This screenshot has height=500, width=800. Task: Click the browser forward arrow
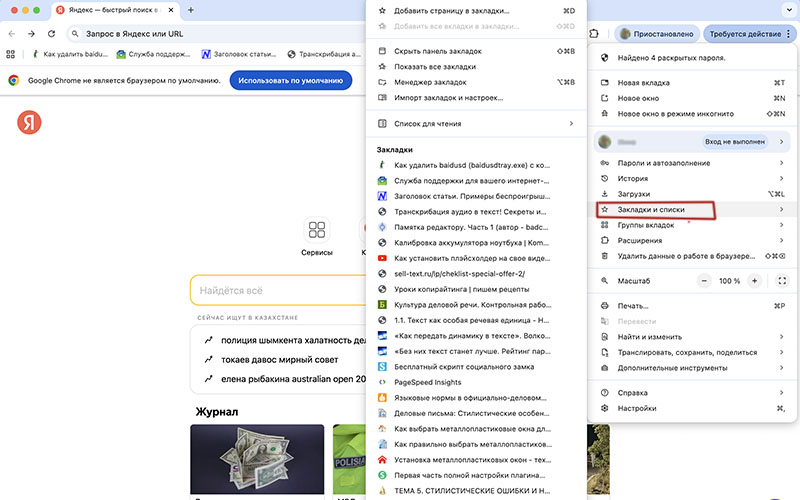tap(32, 34)
